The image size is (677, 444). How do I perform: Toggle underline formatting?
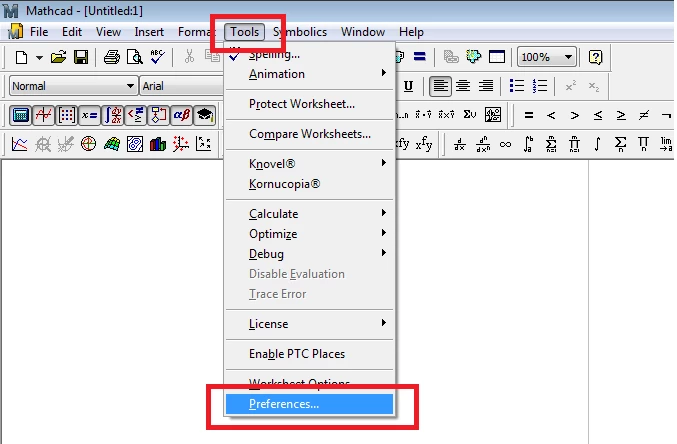pyautogui.click(x=408, y=86)
